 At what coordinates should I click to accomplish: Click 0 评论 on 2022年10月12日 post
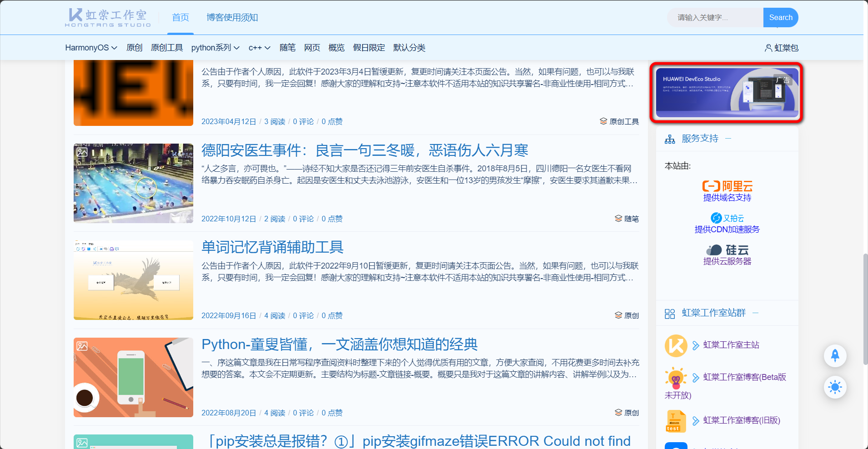click(303, 219)
